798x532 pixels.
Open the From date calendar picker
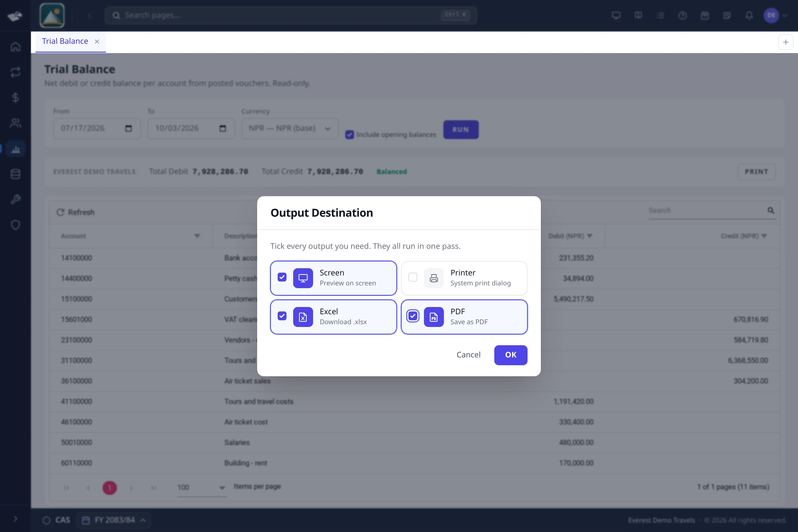[x=128, y=128]
